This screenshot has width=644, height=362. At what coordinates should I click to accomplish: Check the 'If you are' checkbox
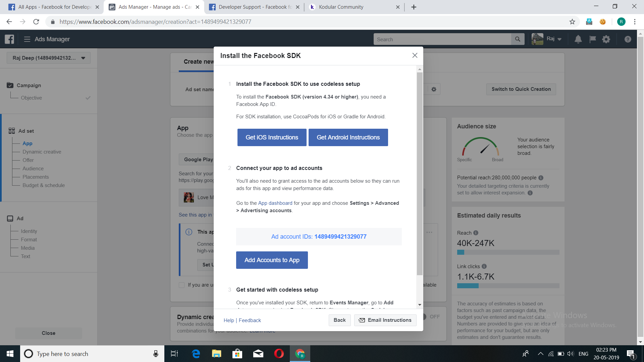click(x=182, y=285)
